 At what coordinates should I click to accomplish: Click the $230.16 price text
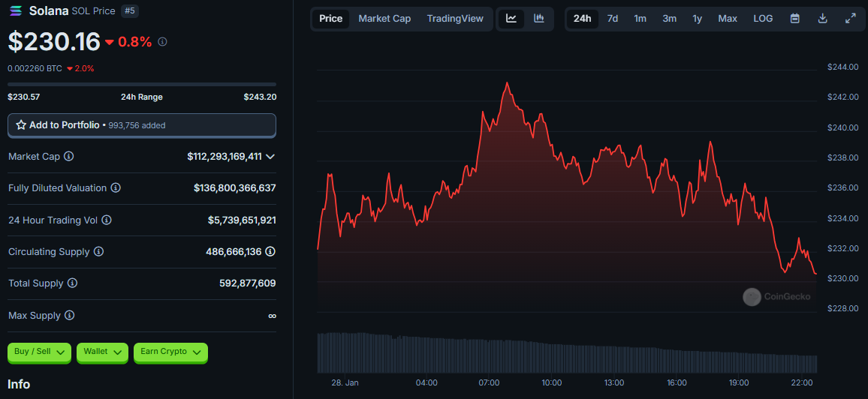tap(54, 41)
